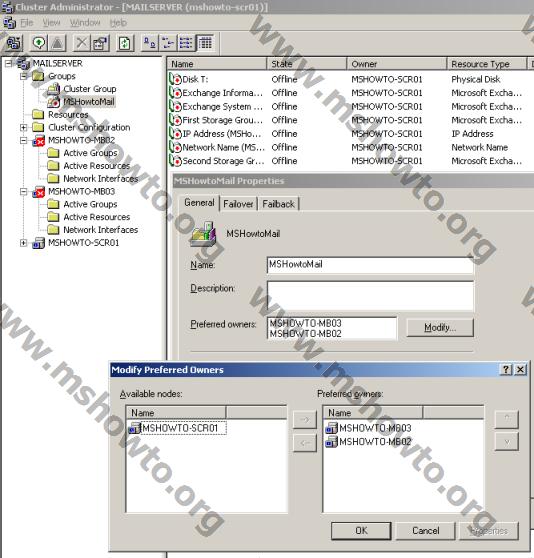Viewport: 534px width, 558px height.
Task: Switch to Large Icons view
Action: pyautogui.click(x=150, y=43)
